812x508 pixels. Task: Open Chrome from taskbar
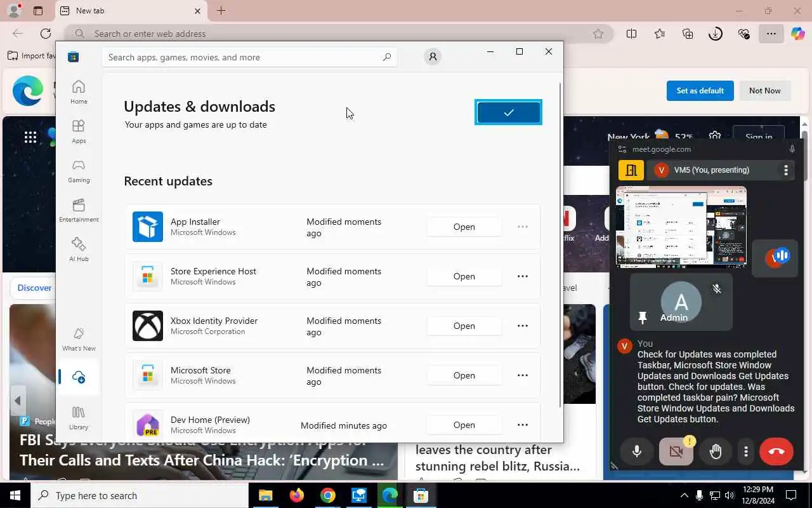click(x=327, y=495)
